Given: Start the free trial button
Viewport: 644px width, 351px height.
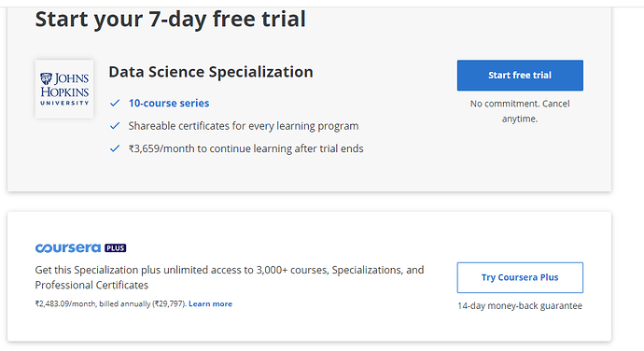Looking at the screenshot, I should [x=520, y=76].
